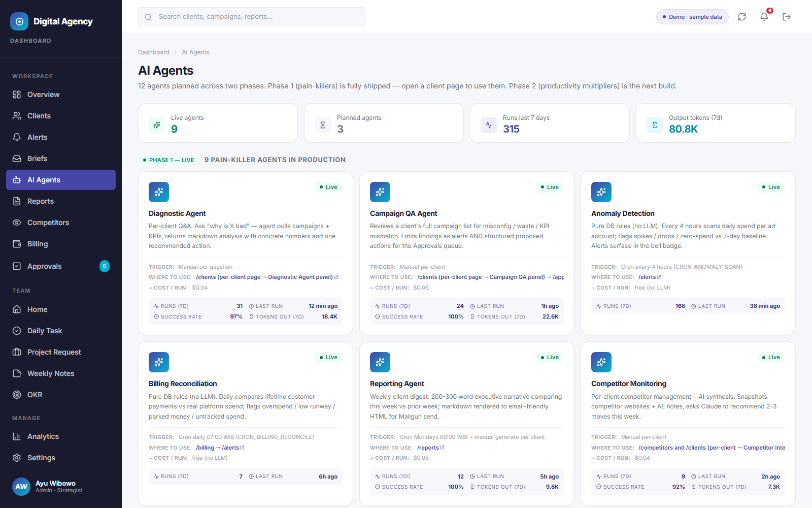Click the Reporting Agent card icon
812x508 pixels.
tap(380, 362)
